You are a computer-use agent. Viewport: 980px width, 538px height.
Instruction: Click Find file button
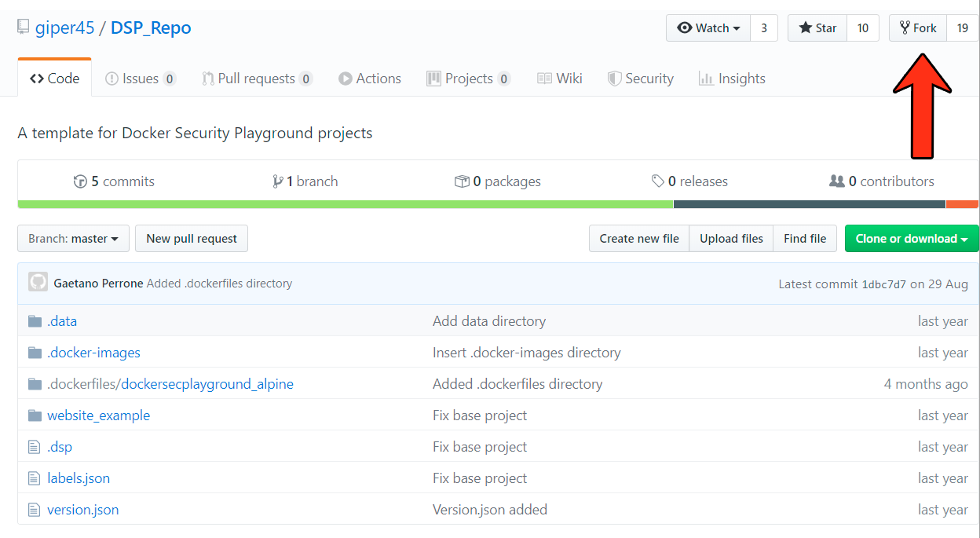click(805, 239)
